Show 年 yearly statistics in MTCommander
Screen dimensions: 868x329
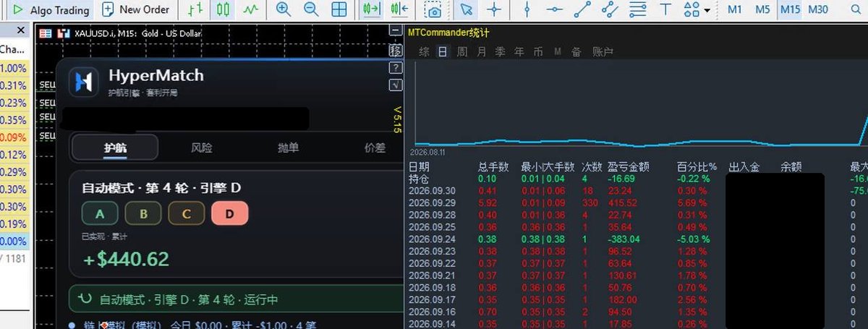[x=519, y=52]
